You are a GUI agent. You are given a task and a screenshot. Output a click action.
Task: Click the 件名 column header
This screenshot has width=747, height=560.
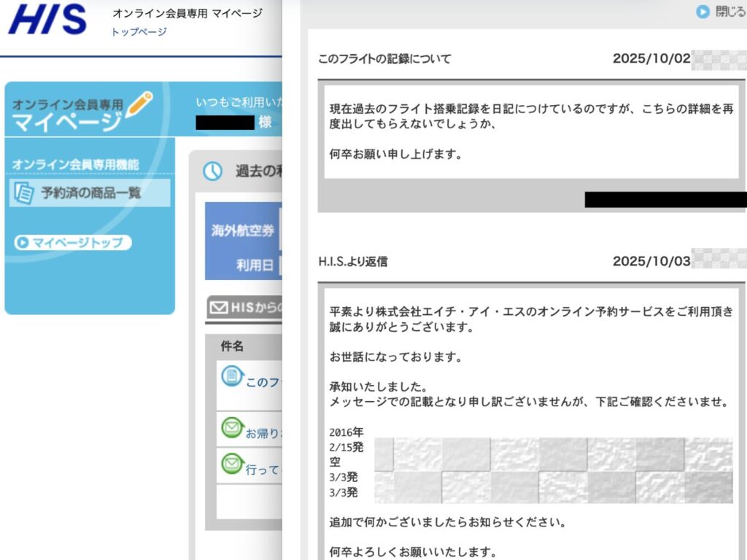coord(232,346)
